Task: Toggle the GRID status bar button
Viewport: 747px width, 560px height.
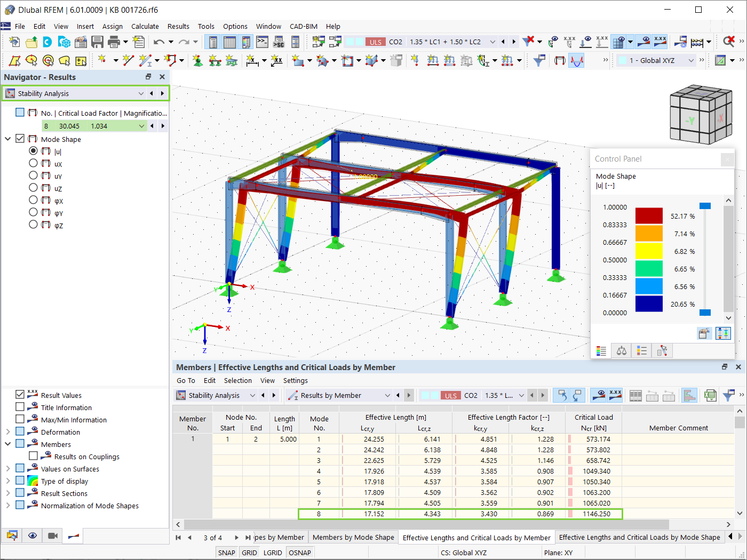Action: [x=249, y=553]
